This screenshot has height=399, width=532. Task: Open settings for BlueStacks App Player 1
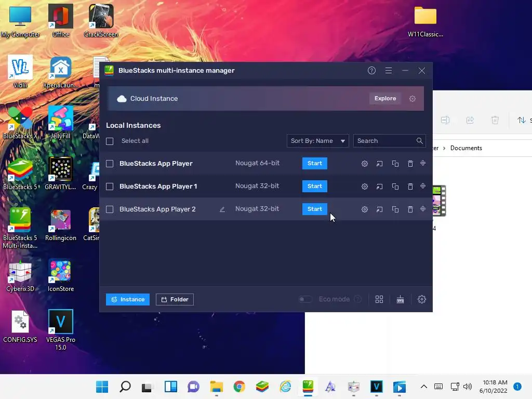coord(364,187)
